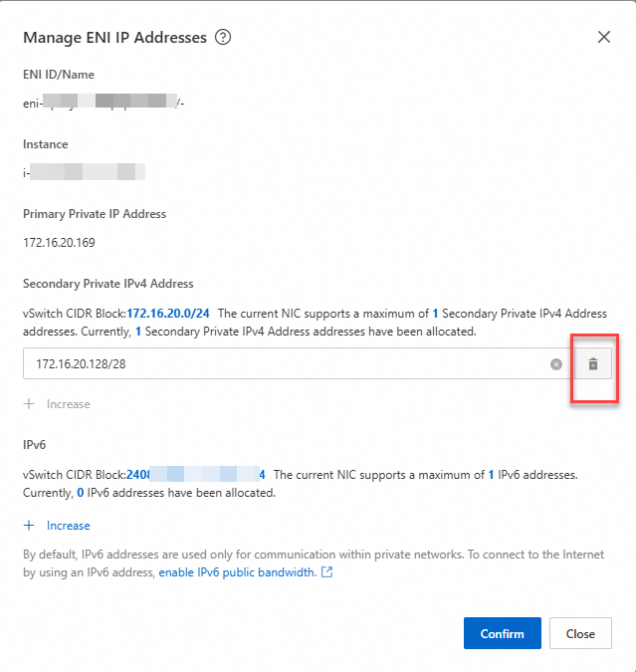Click the blurred IPv6 vSwitch CIDR block value
Viewport: 636px width, 672px height.
[196, 475]
